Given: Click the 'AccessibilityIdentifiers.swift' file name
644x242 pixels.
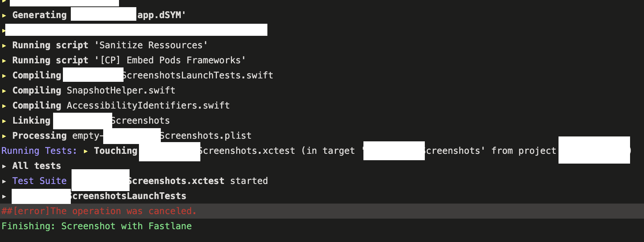Looking at the screenshot, I should click(x=148, y=106).
